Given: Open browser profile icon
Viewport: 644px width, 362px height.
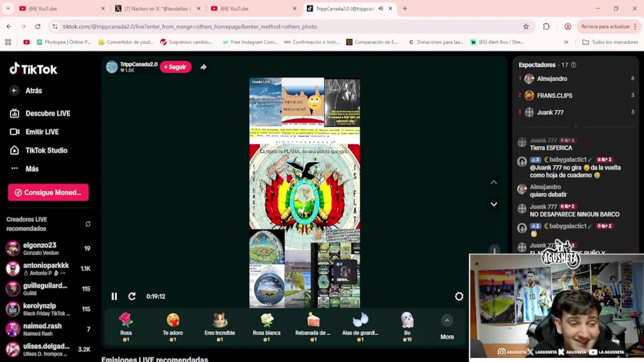Looking at the screenshot, I should click(x=568, y=27).
